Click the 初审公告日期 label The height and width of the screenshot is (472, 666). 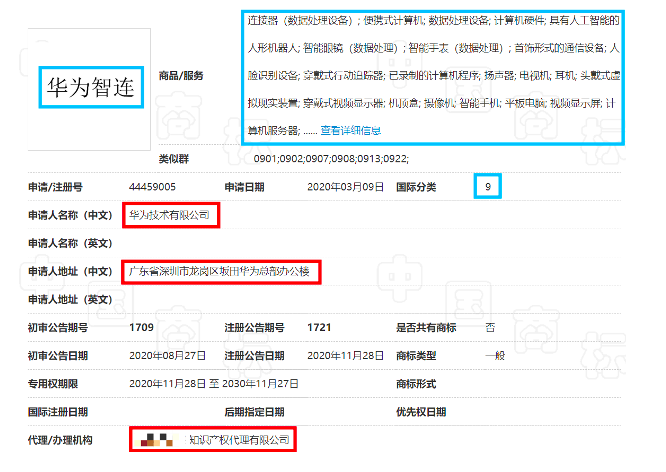coord(58,356)
